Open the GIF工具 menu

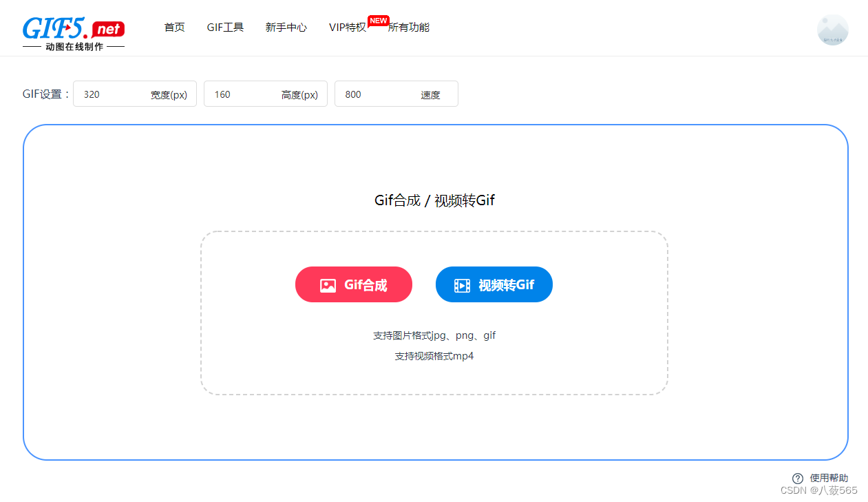[225, 28]
